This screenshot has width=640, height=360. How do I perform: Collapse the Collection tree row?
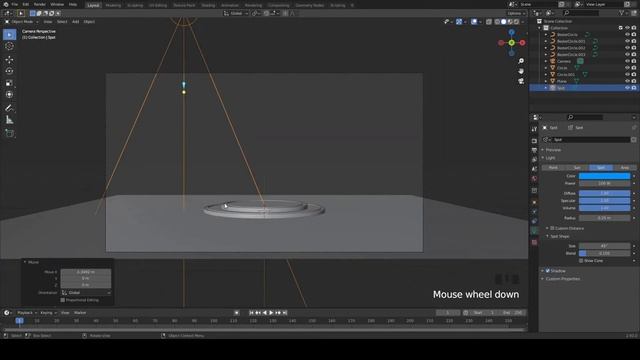click(539, 28)
